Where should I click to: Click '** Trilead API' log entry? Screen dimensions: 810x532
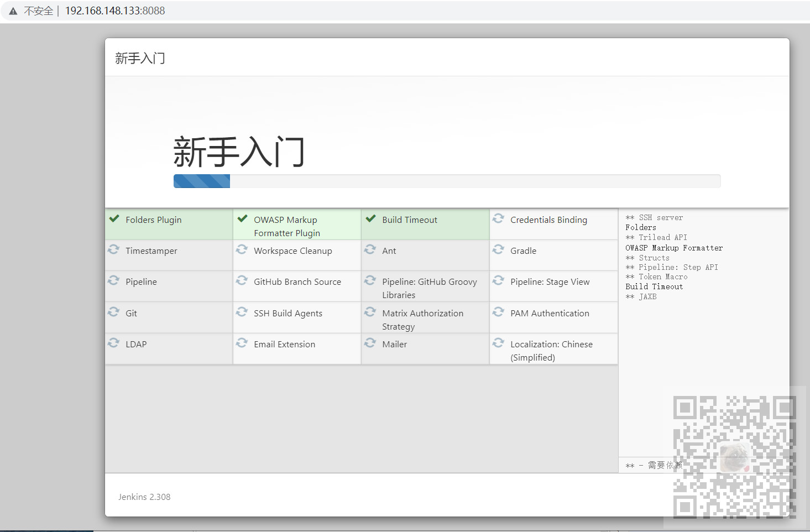coord(656,237)
